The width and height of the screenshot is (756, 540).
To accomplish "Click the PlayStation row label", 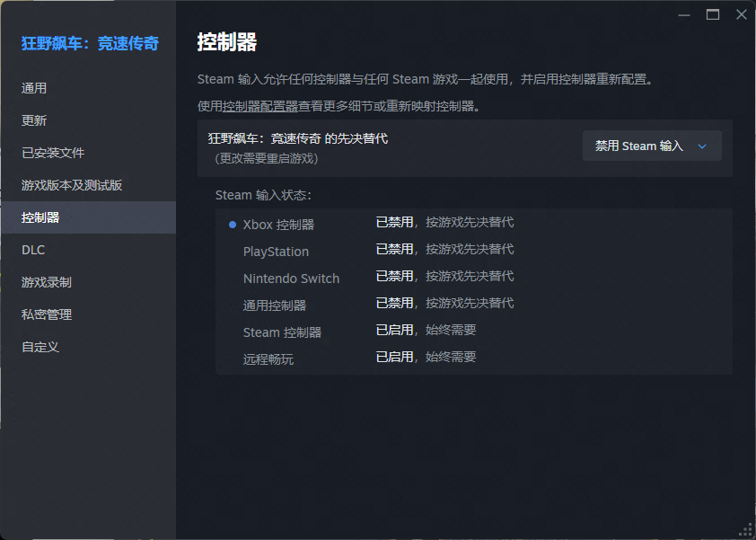I will coord(276,252).
